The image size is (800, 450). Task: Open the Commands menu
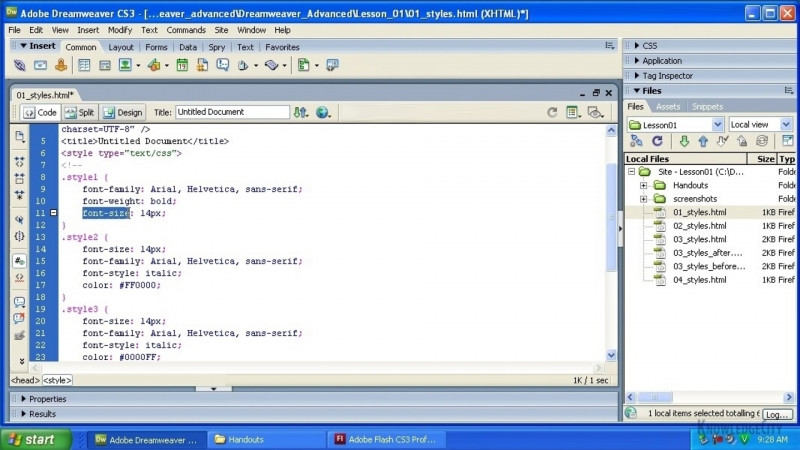click(x=186, y=30)
